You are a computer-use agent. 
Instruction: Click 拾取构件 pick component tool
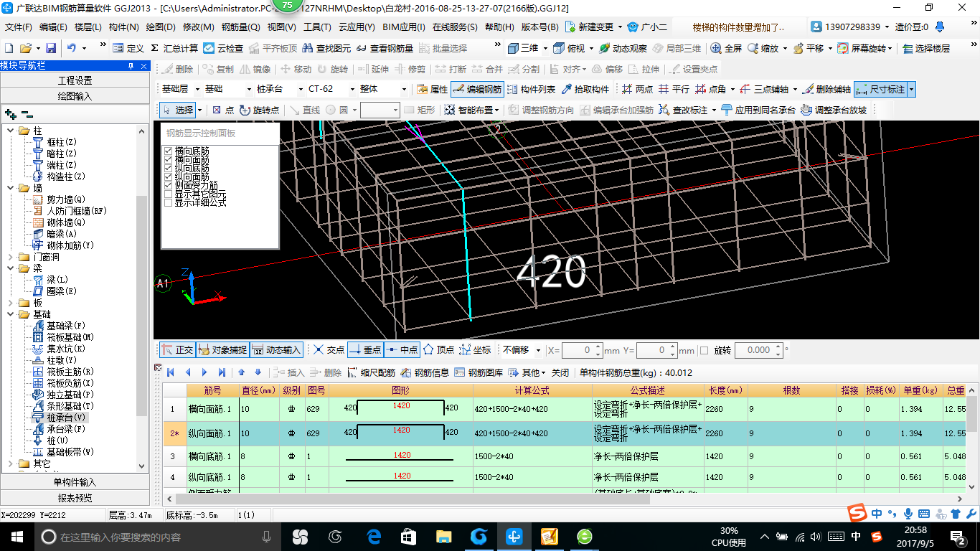[585, 90]
